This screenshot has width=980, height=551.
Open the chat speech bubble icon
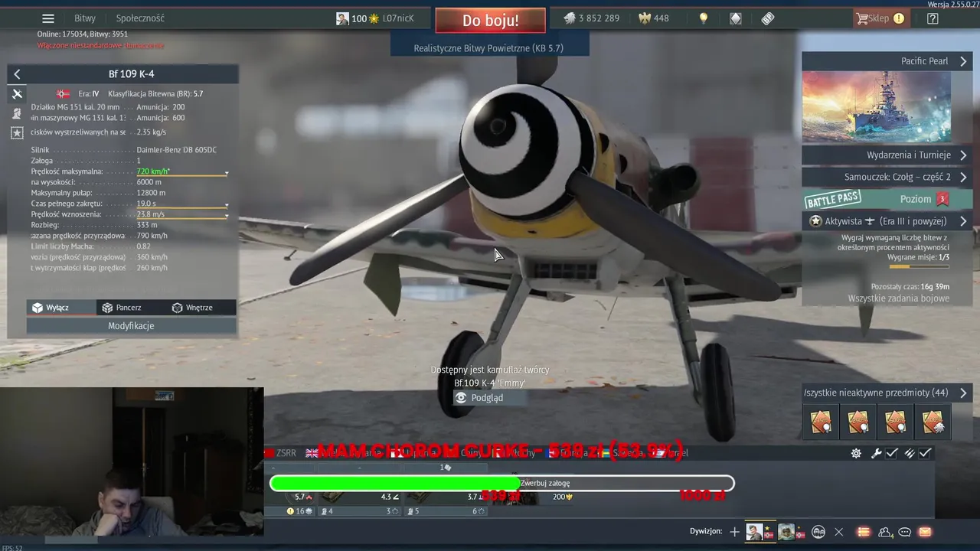[x=905, y=532]
